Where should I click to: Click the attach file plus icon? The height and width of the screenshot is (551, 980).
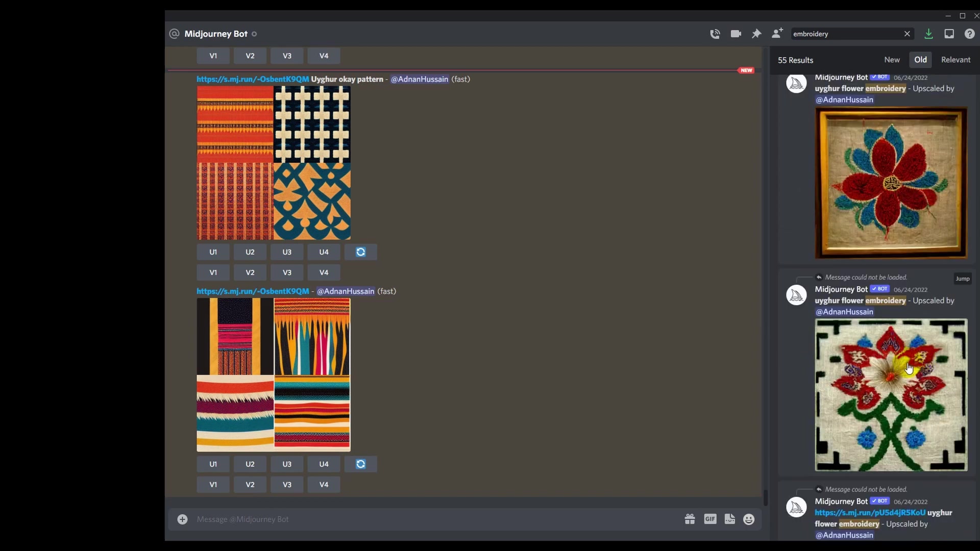coord(182,519)
